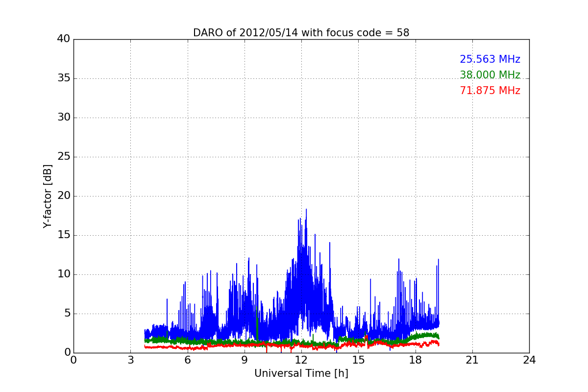588x392 pixels.
Task: Click the x-axis tick label "12"
Action: (301, 360)
